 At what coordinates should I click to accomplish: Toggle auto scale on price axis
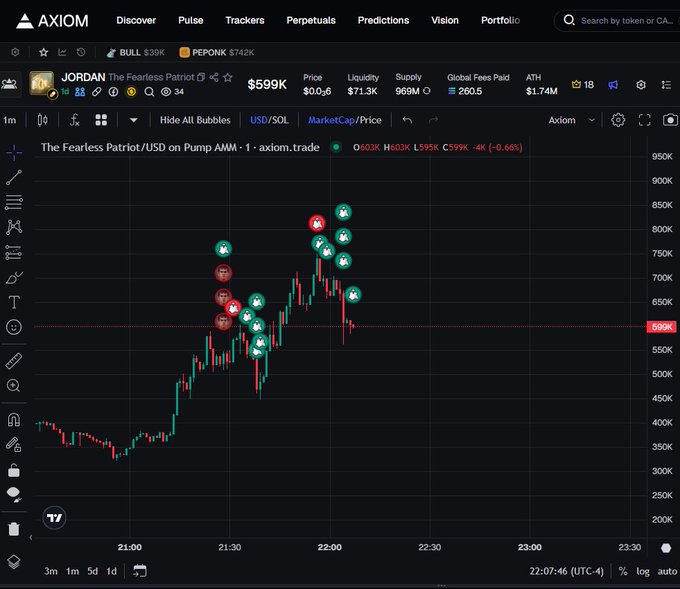(x=667, y=571)
